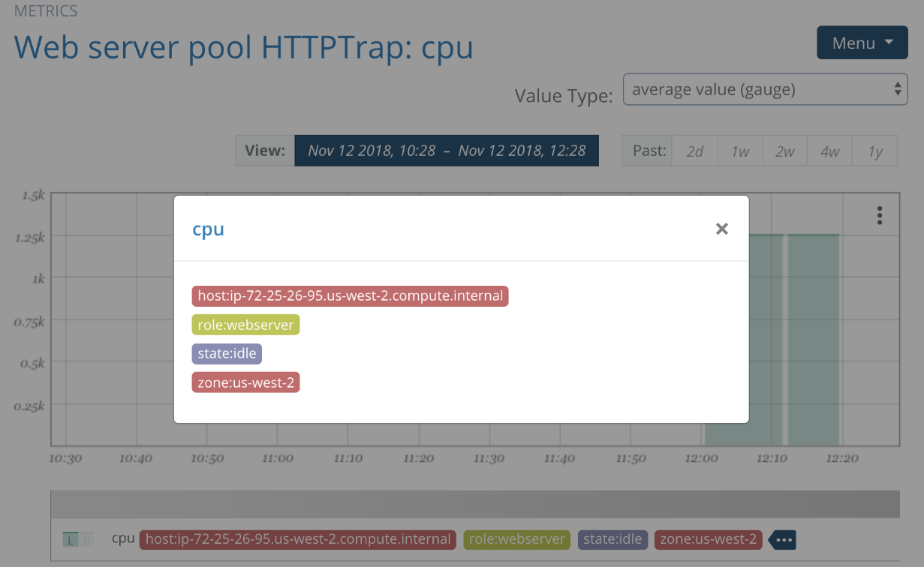Click the legend ellipsis to reveal more tags
This screenshot has height=567, width=924.
coord(781,539)
